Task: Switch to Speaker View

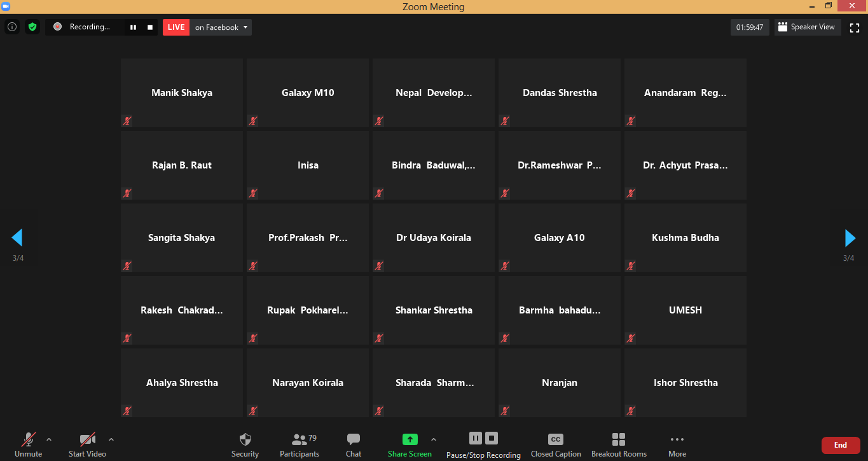Action: (x=807, y=27)
